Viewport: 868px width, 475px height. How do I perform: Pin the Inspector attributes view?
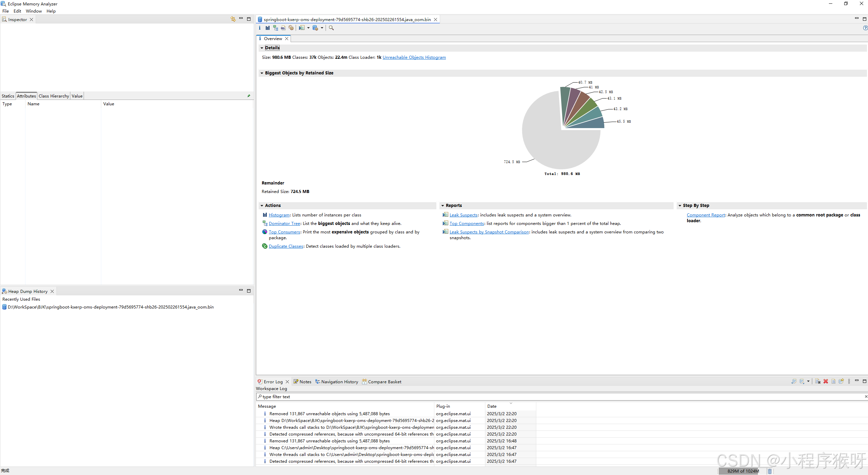(x=249, y=96)
